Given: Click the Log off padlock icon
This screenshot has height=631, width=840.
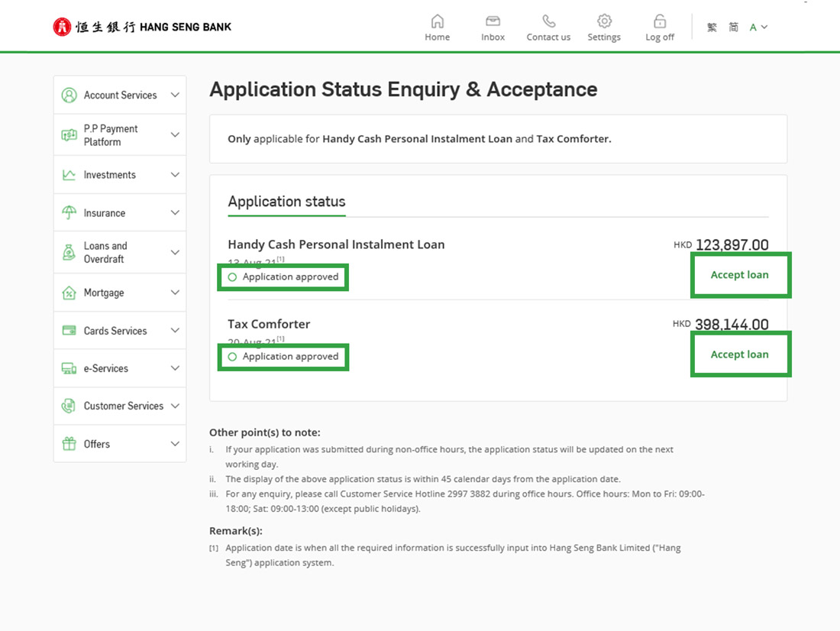Looking at the screenshot, I should 660,21.
